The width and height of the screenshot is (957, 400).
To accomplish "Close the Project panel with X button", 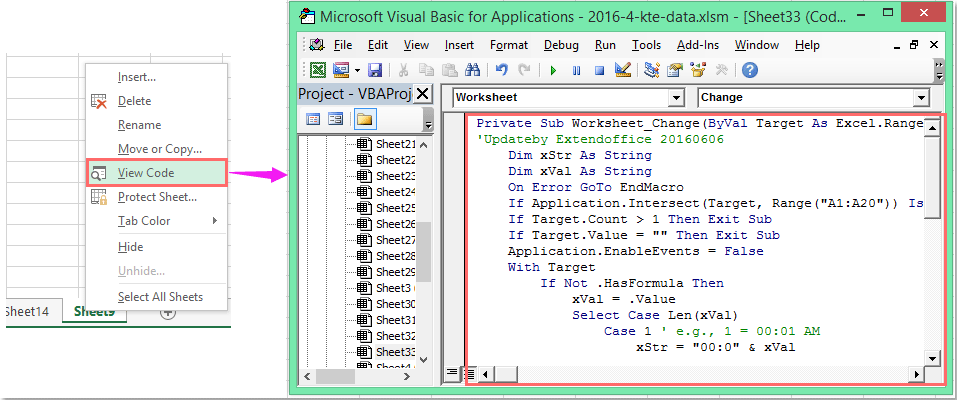I will (x=422, y=94).
